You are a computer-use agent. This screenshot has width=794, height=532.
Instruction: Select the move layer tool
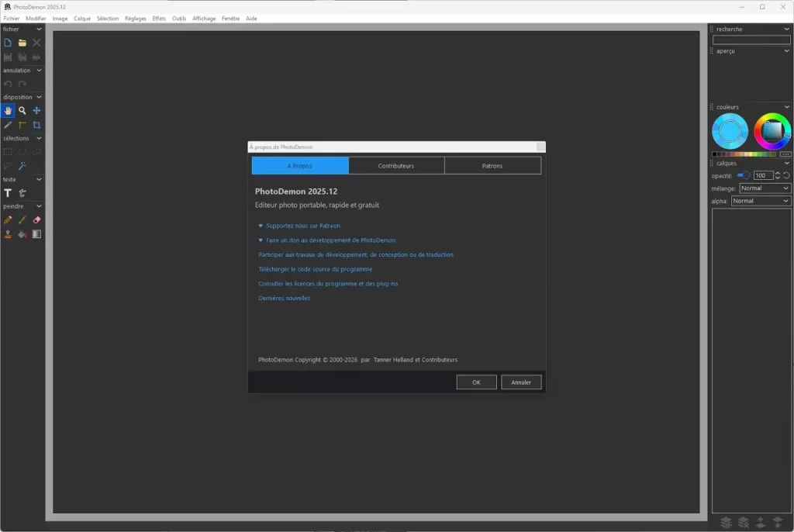point(36,111)
